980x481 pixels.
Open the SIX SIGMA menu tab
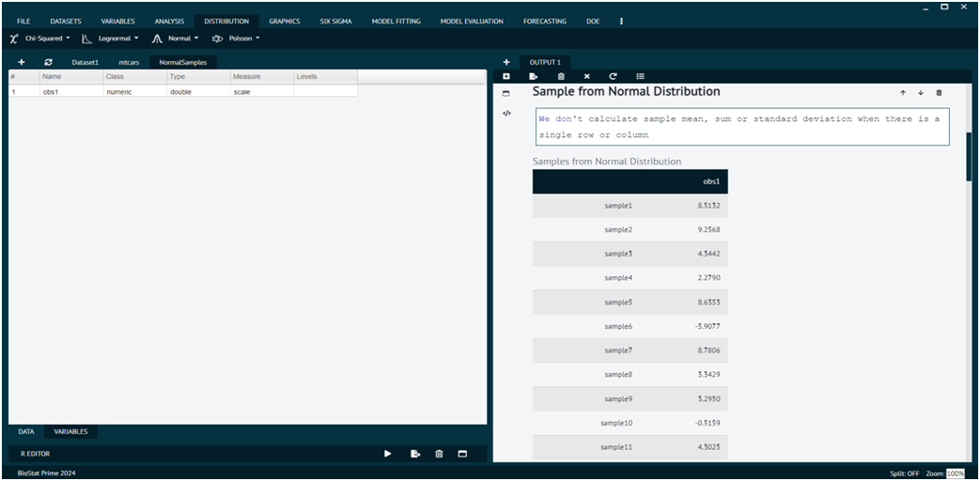point(335,22)
